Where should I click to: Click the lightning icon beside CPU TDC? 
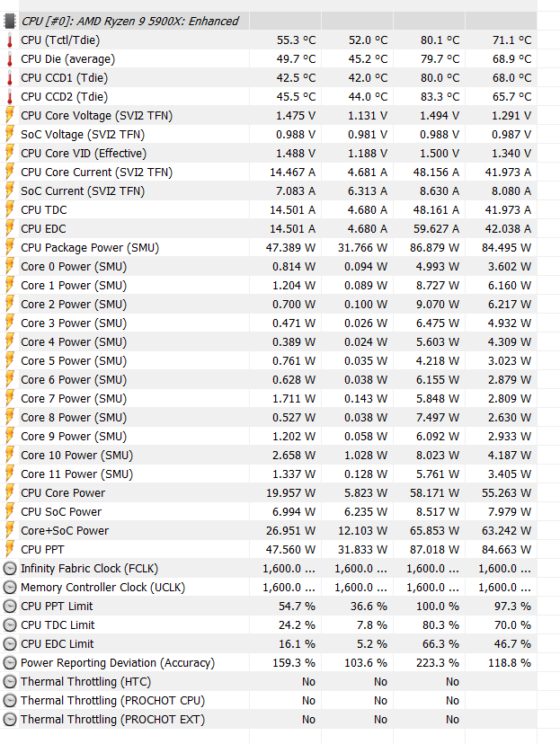(x=10, y=209)
